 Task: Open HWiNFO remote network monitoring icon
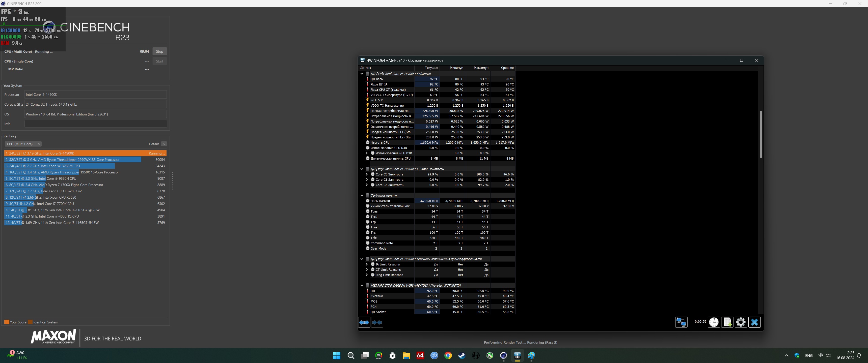pos(681,322)
